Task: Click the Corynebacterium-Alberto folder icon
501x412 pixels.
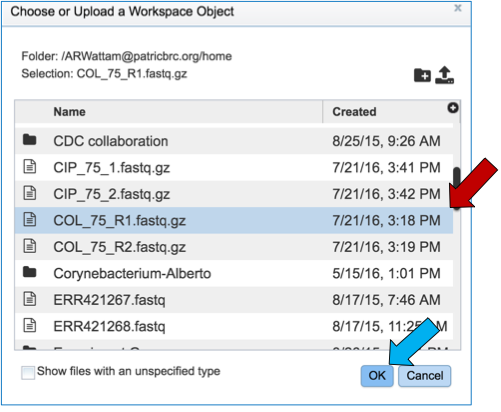Action: coord(30,272)
